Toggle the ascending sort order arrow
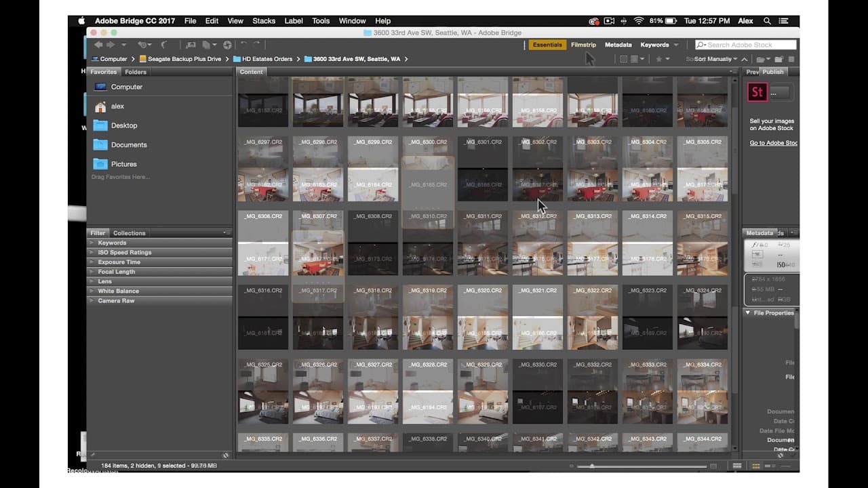Image resolution: width=868 pixels, height=488 pixels. 744,59
